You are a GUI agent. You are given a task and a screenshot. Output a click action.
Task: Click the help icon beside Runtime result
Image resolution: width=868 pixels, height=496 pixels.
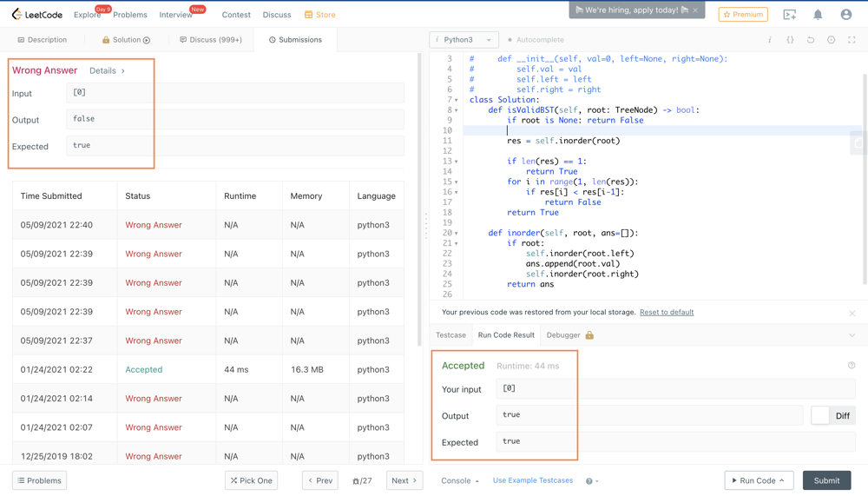click(x=852, y=365)
